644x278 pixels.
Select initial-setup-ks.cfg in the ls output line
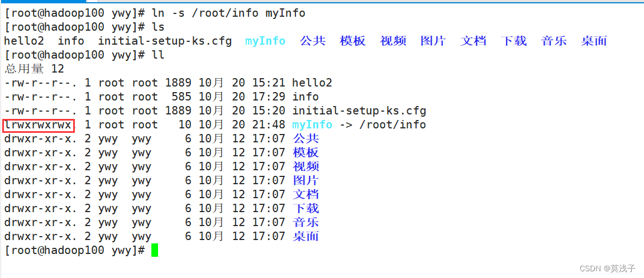point(165,41)
